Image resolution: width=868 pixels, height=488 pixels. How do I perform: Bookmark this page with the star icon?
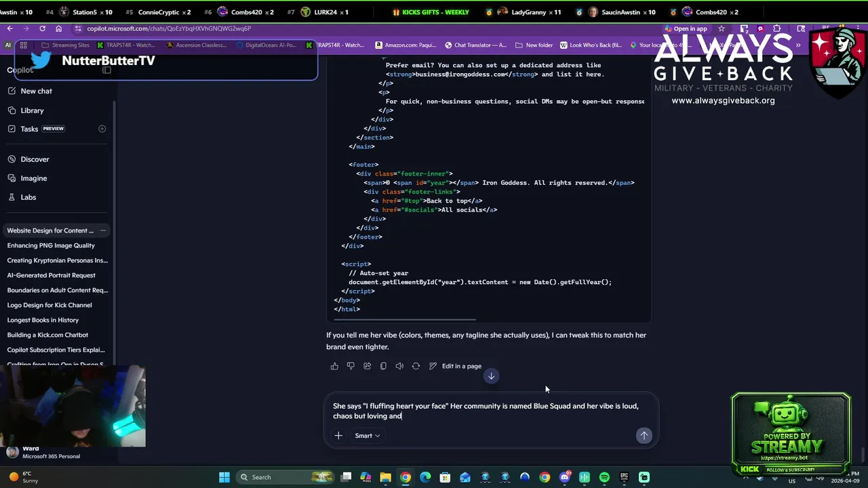722,28
